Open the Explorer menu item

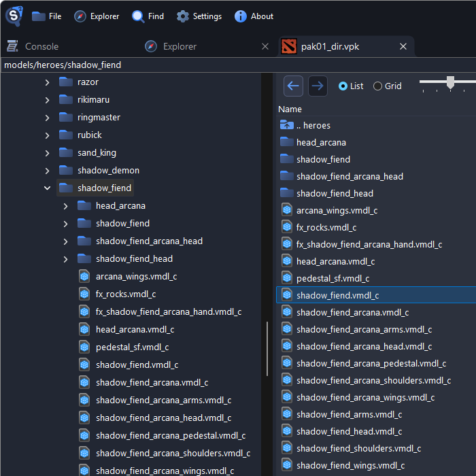click(97, 16)
